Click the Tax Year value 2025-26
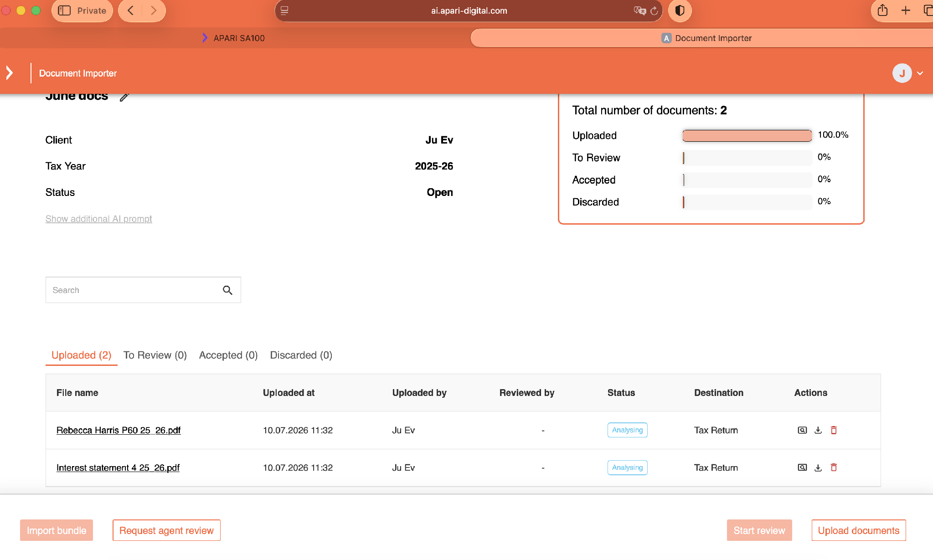Viewport: 933px width, 560px height. tap(434, 166)
